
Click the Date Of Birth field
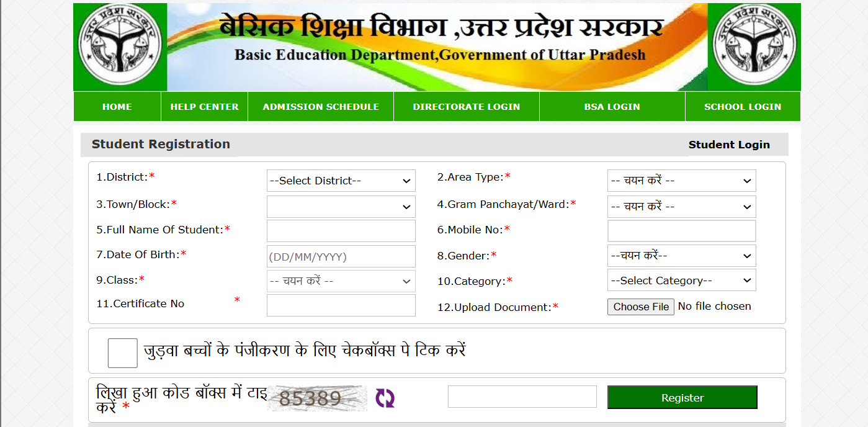coord(341,256)
